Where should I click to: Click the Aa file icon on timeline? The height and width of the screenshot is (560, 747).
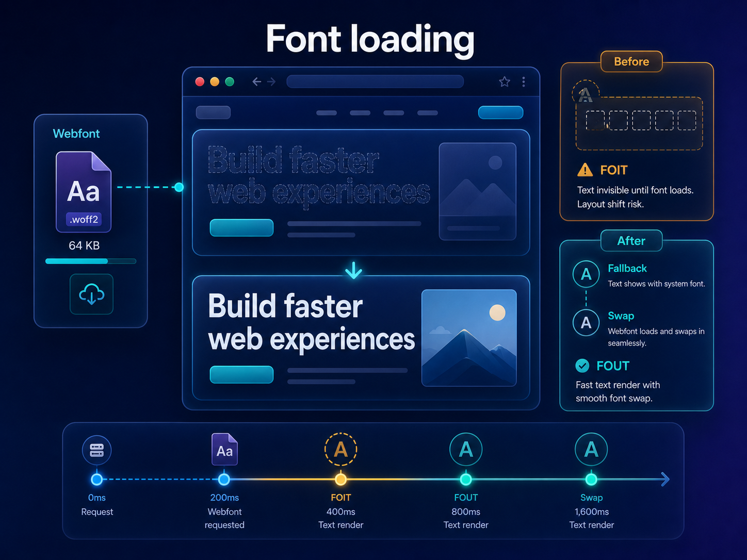point(224,449)
